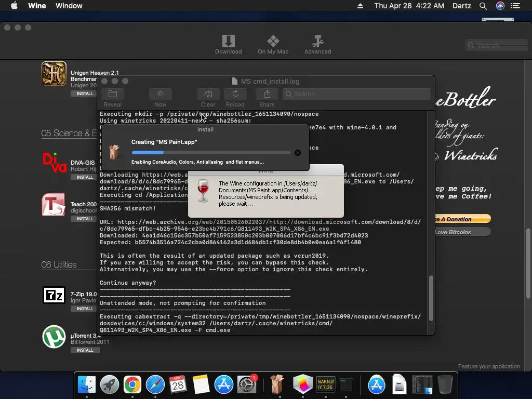Click the WineBottler window scrollbar
The image size is (532, 399).
528,263
